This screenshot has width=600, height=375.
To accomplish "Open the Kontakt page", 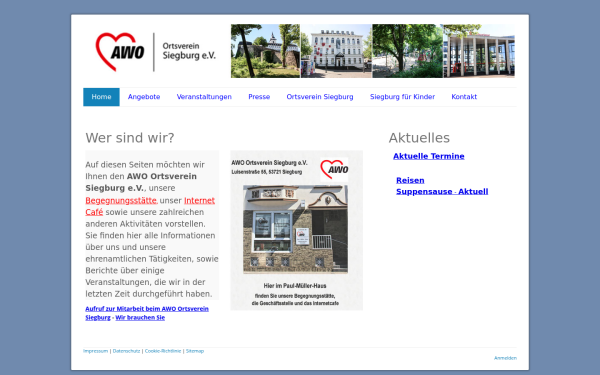I will tap(464, 97).
